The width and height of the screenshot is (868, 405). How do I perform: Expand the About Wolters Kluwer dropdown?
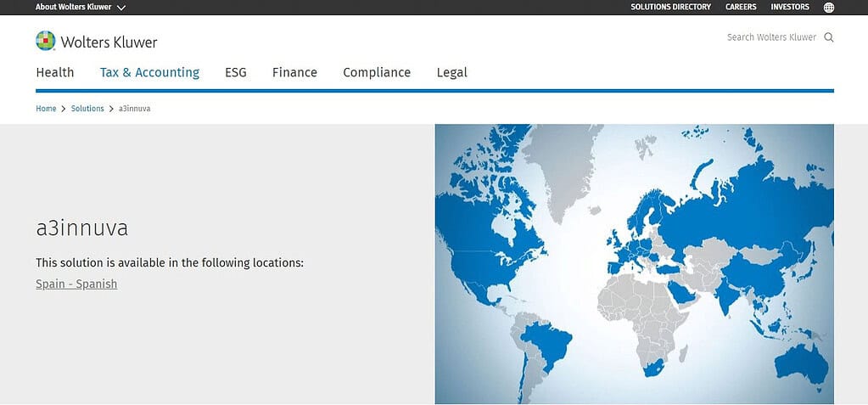[81, 7]
